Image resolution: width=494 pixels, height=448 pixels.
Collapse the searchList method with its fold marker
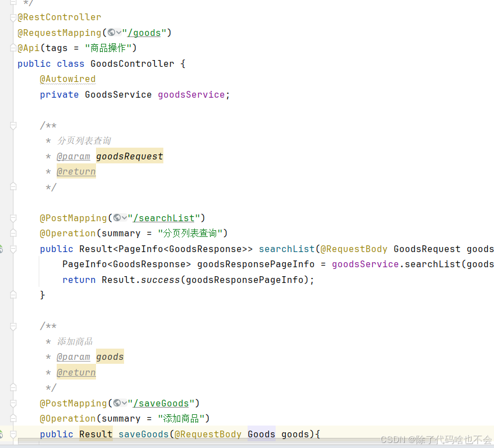[12, 249]
